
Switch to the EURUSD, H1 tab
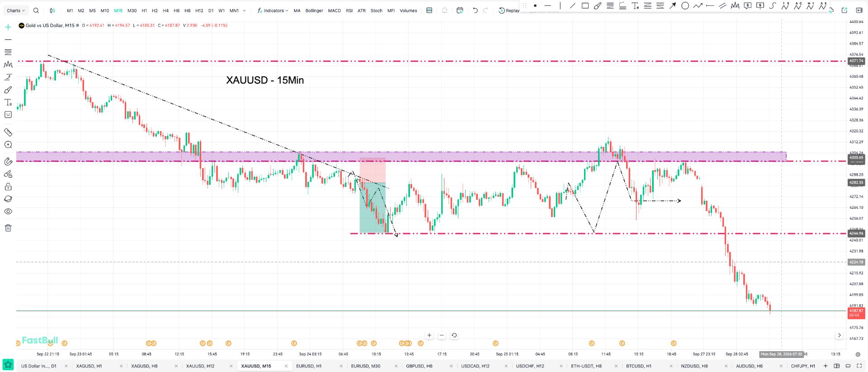coord(309,366)
